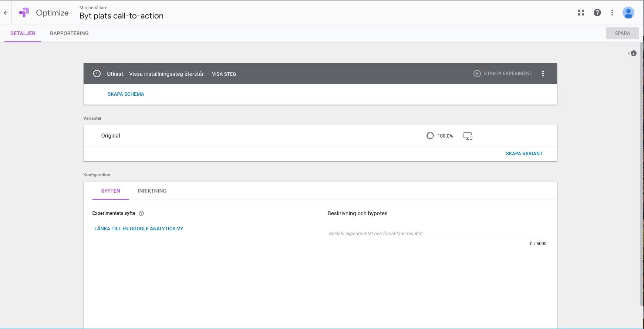Click the Skapa variant link
644x329 pixels.
[x=524, y=153]
